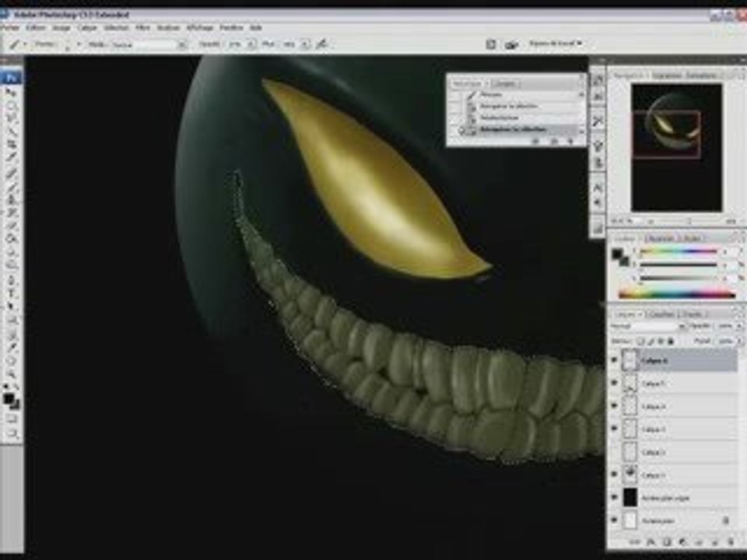This screenshot has height=560, width=747.
Task: Hide the Arrière-plan copie layer
Action: (615, 498)
